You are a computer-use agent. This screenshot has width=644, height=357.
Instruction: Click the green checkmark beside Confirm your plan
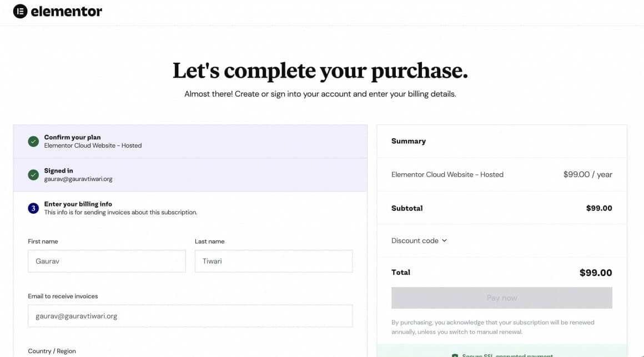pos(33,142)
